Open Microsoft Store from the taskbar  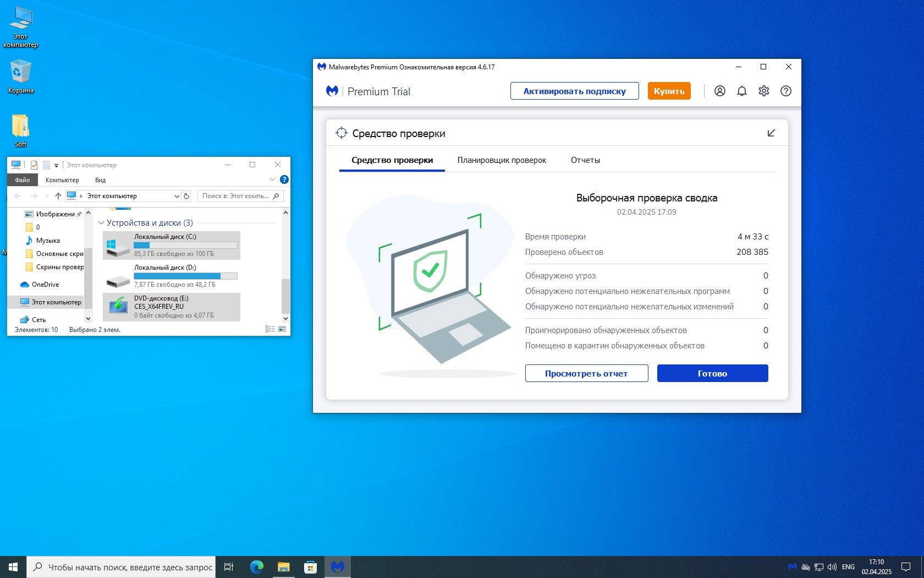click(310, 567)
